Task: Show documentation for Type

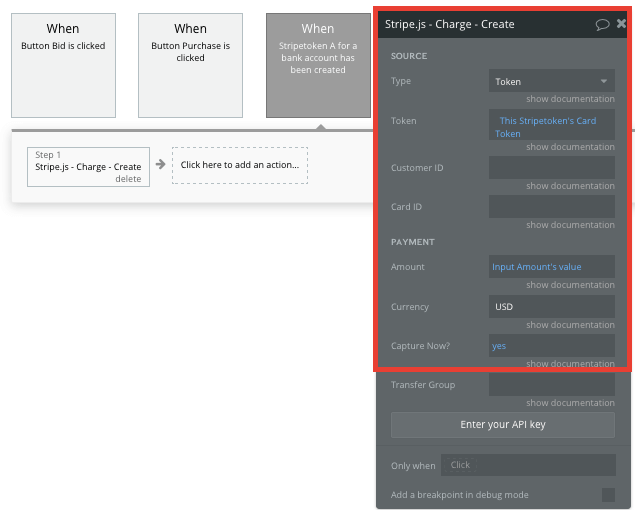Action: pyautogui.click(x=570, y=99)
